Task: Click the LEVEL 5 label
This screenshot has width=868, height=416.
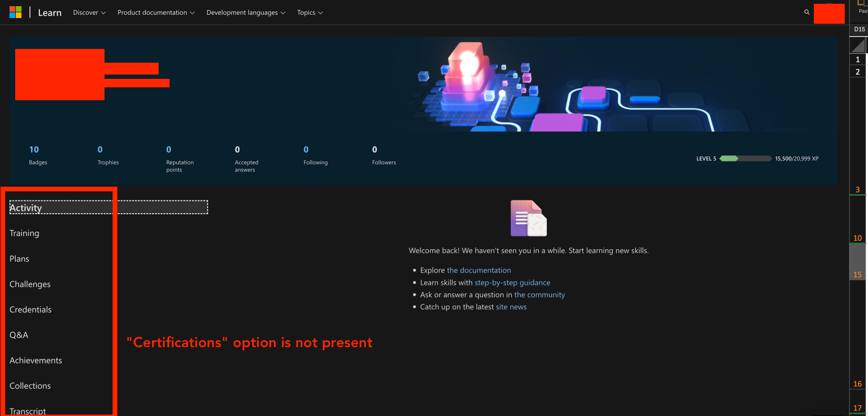Action: pos(706,159)
